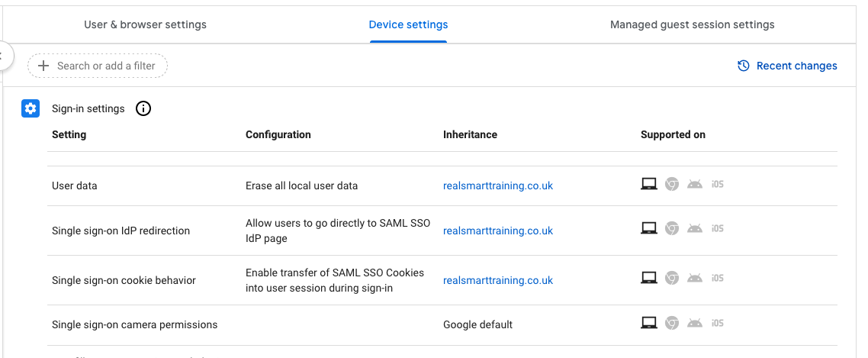
Task: Open realsmarttraining.co.uk link for User data
Action: (497, 185)
